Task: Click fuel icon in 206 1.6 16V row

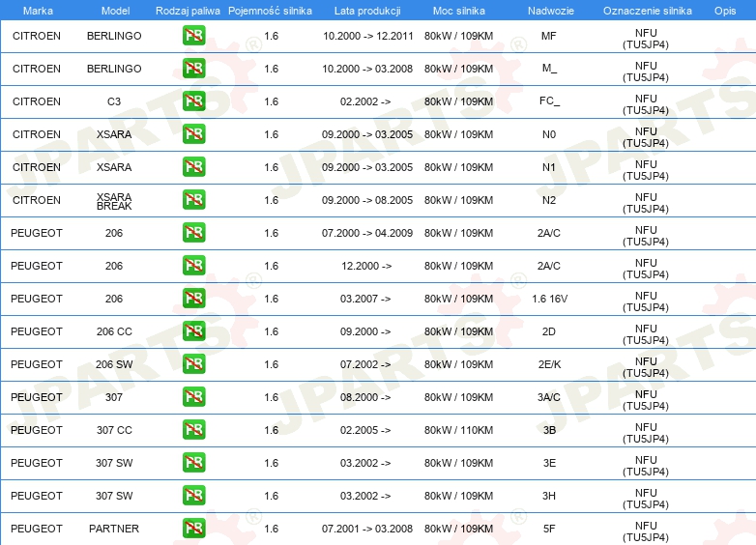Action: [193, 299]
